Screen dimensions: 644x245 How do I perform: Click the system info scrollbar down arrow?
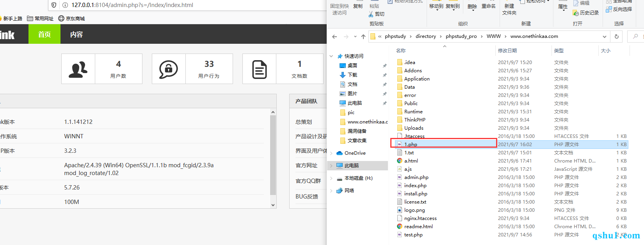coord(273,205)
